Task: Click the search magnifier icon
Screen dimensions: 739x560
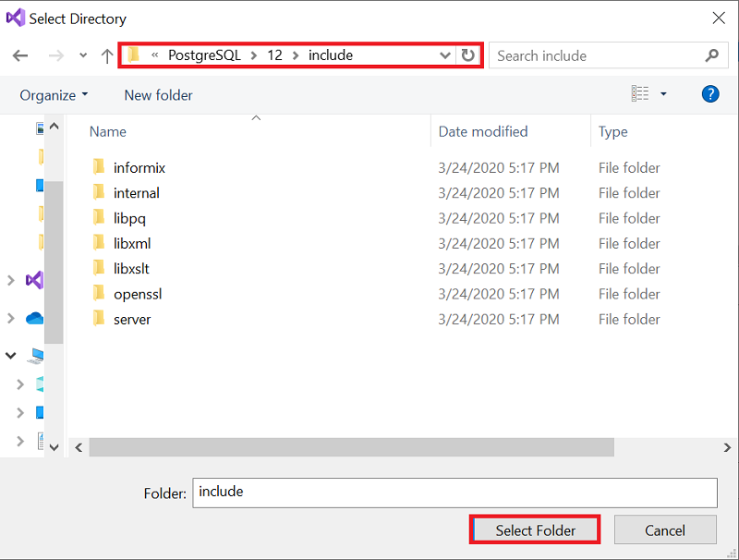Action: (711, 55)
